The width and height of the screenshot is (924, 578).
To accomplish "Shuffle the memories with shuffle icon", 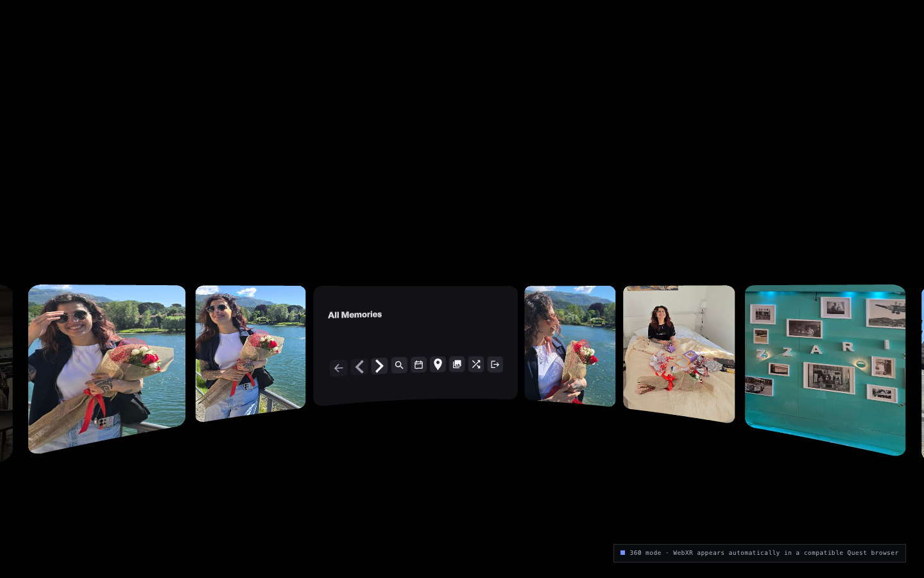I will (476, 364).
